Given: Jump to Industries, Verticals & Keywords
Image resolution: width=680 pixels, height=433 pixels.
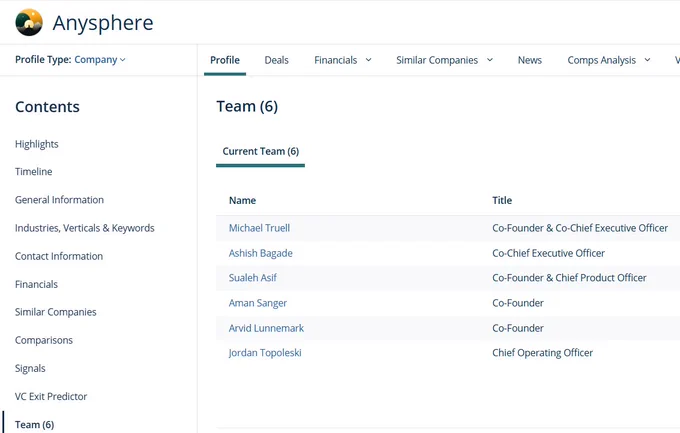Looking at the screenshot, I should coord(85,228).
